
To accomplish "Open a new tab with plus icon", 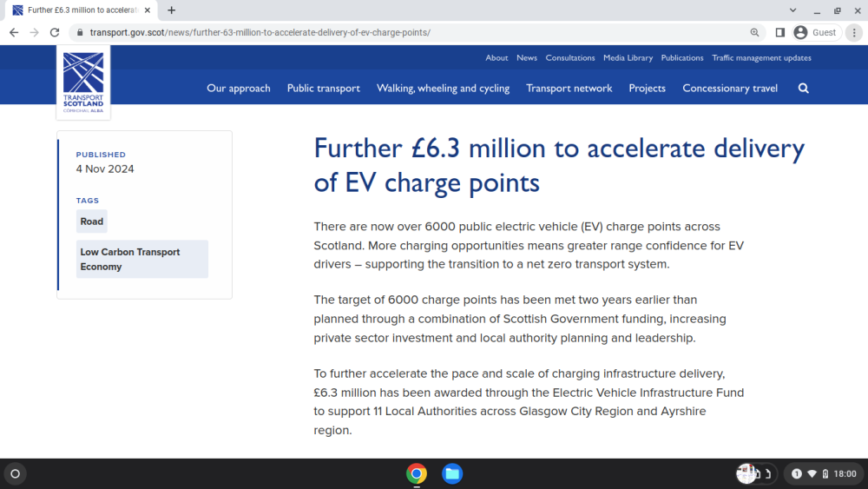I will [172, 10].
